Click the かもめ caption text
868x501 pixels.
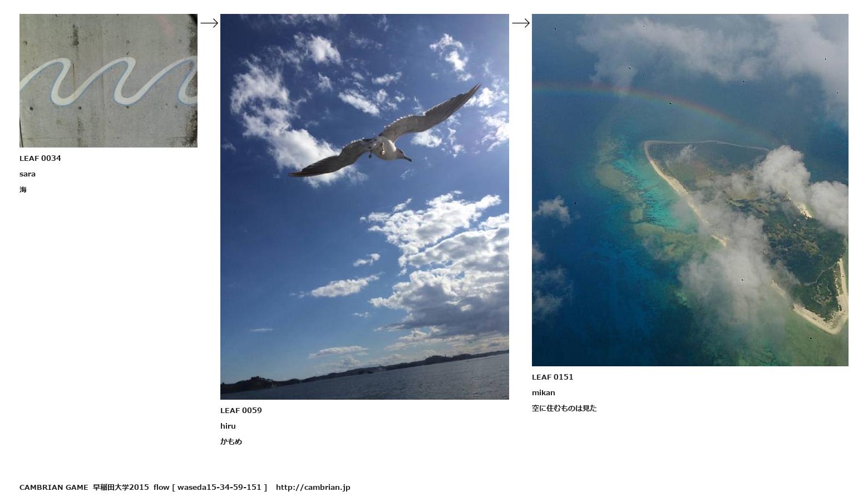point(231,441)
